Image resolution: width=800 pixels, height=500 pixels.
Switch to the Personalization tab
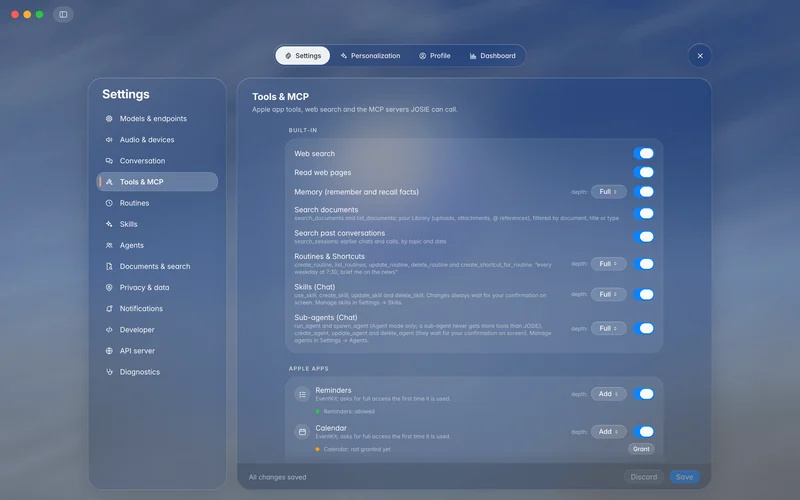coord(370,56)
